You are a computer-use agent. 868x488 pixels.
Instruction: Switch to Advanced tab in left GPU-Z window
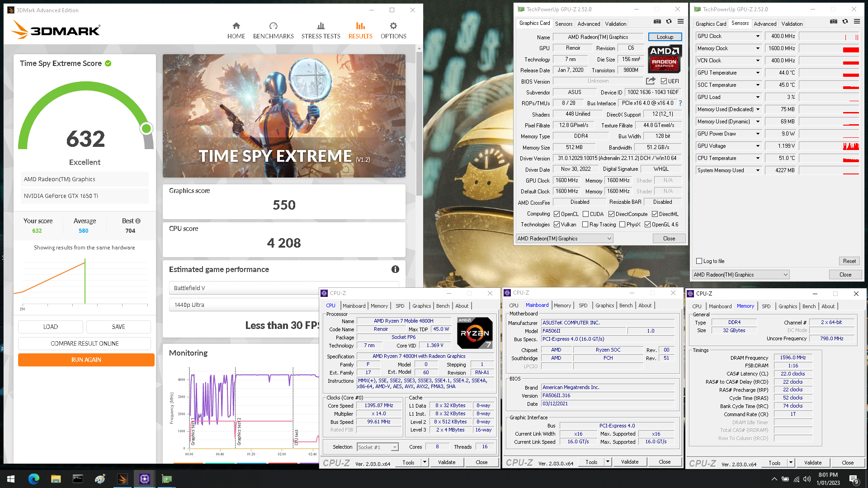click(589, 24)
